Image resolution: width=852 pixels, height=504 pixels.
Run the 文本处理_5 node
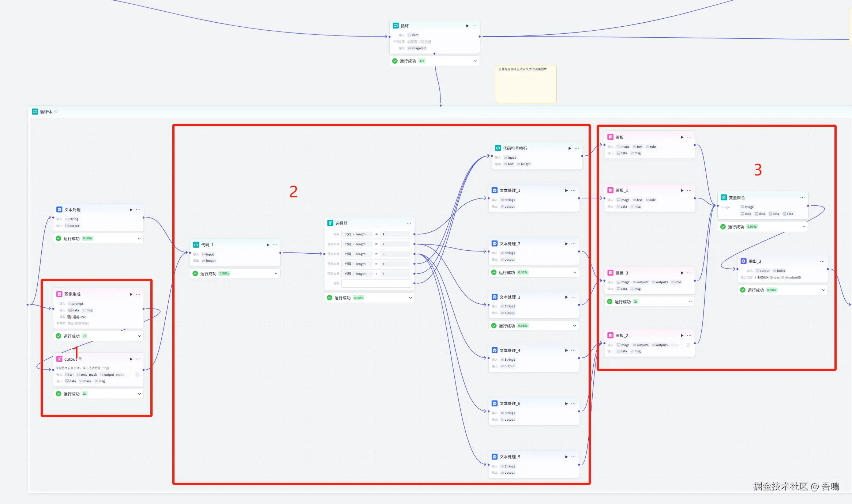(566, 457)
